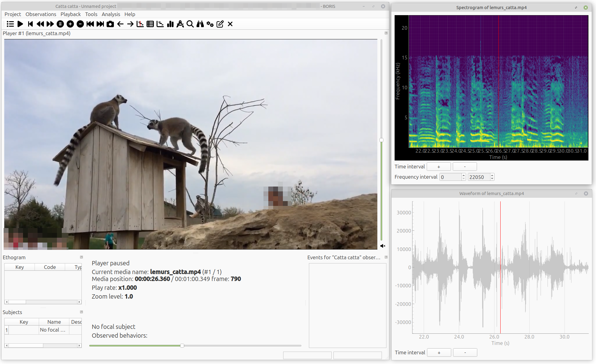This screenshot has width=596, height=364.
Task: Open the geometric measurement compass tool
Action: tap(180, 24)
